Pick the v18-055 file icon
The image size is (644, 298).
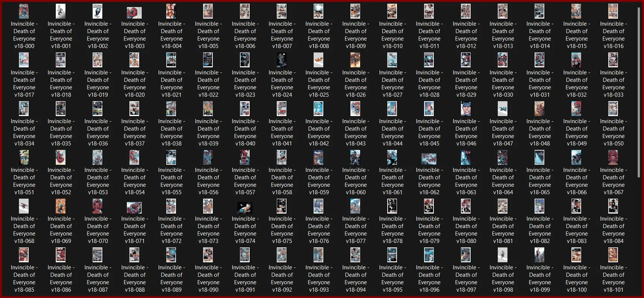point(171,157)
